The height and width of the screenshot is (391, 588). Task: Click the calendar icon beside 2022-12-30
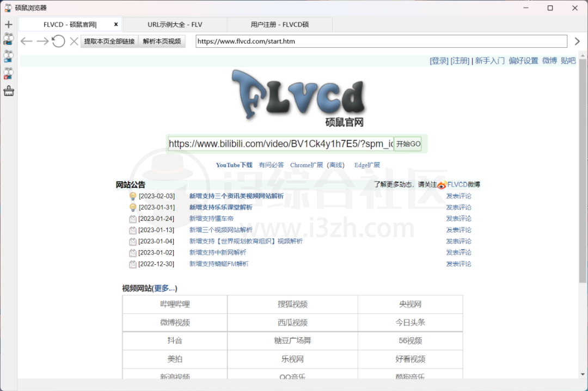(x=133, y=264)
